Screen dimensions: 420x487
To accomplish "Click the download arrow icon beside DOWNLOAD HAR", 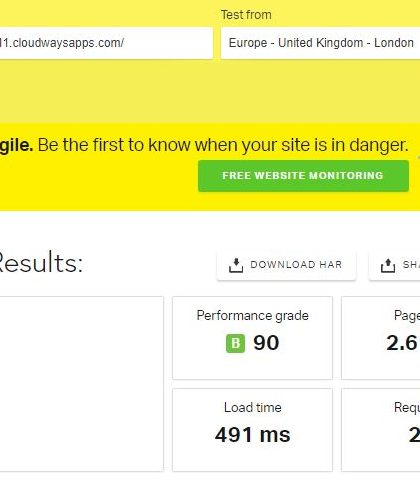I will (236, 265).
